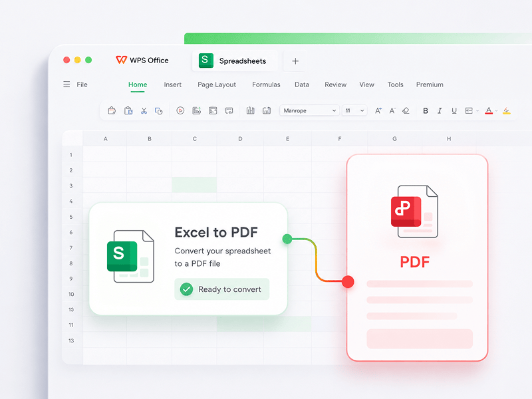Select column C header

tap(194, 139)
